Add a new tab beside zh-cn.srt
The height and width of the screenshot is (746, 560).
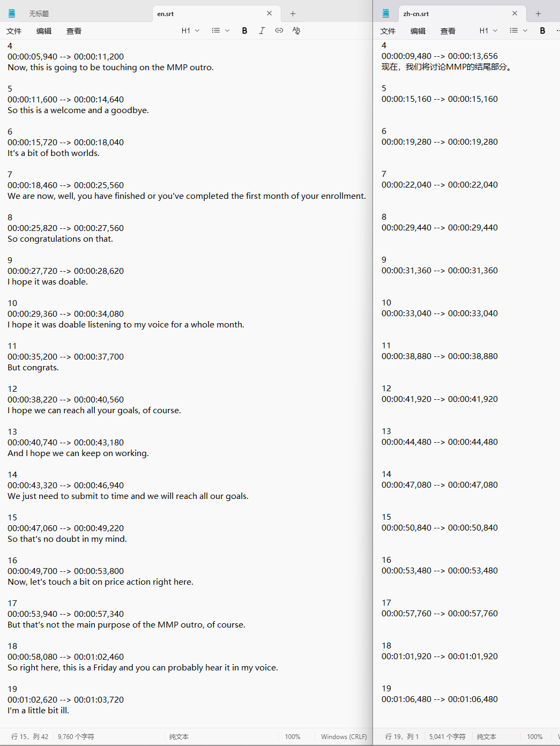tap(538, 13)
